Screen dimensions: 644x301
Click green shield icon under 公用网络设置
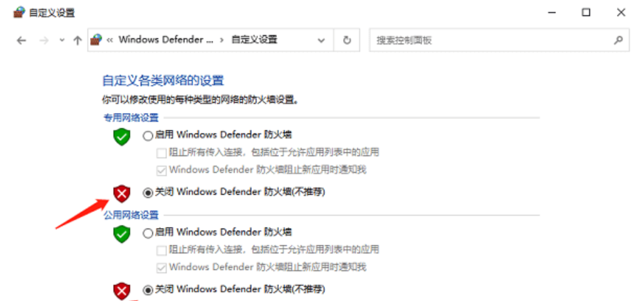point(121,234)
